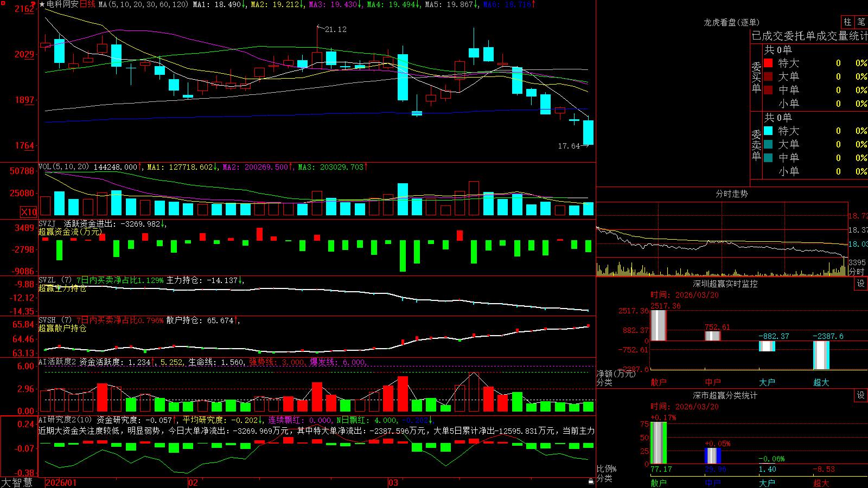The height and width of the screenshot is (488, 868).
Task: Click the X10 volume multiplier box
Action: 29,212
